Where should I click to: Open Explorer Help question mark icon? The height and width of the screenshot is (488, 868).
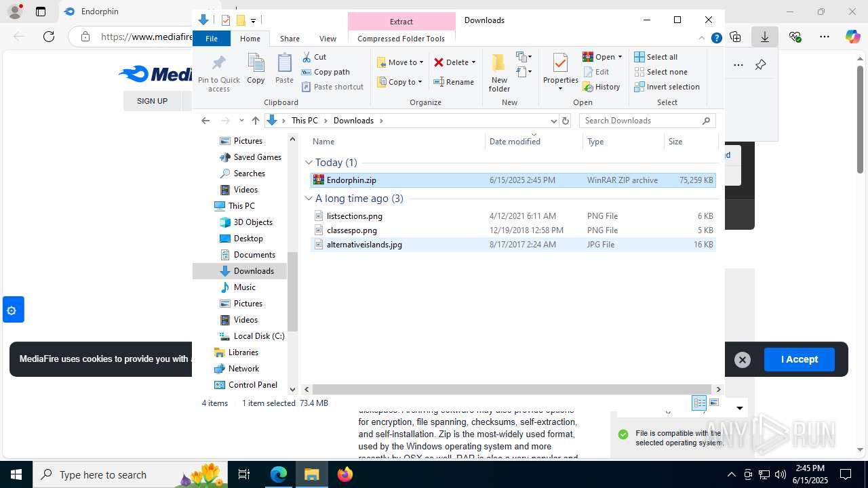pos(716,39)
